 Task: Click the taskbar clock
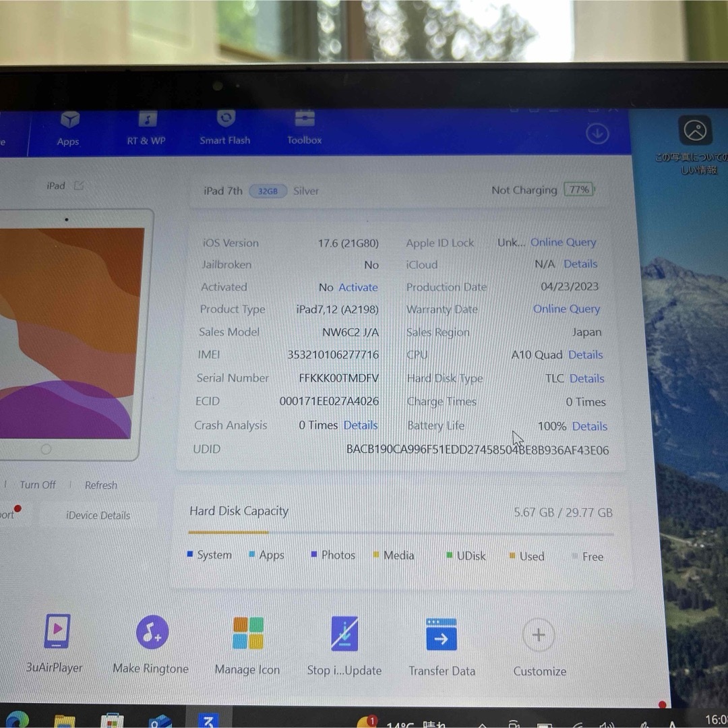[x=717, y=721]
